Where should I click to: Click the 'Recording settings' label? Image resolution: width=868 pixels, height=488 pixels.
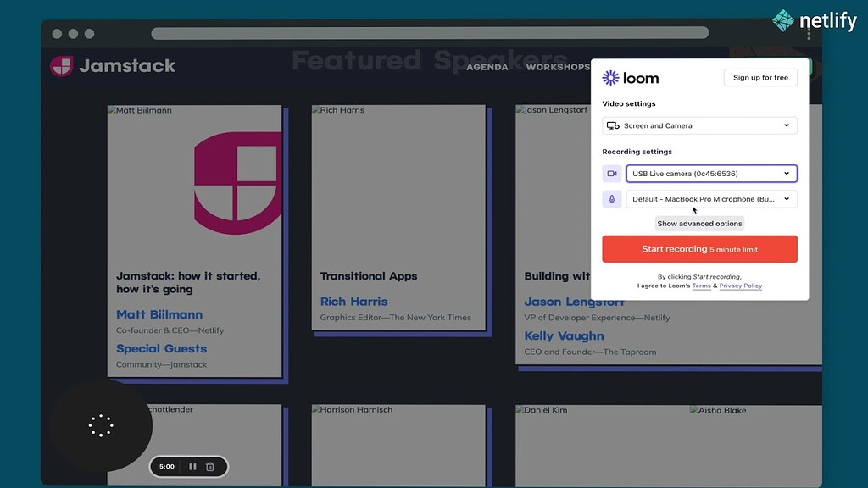(x=637, y=152)
